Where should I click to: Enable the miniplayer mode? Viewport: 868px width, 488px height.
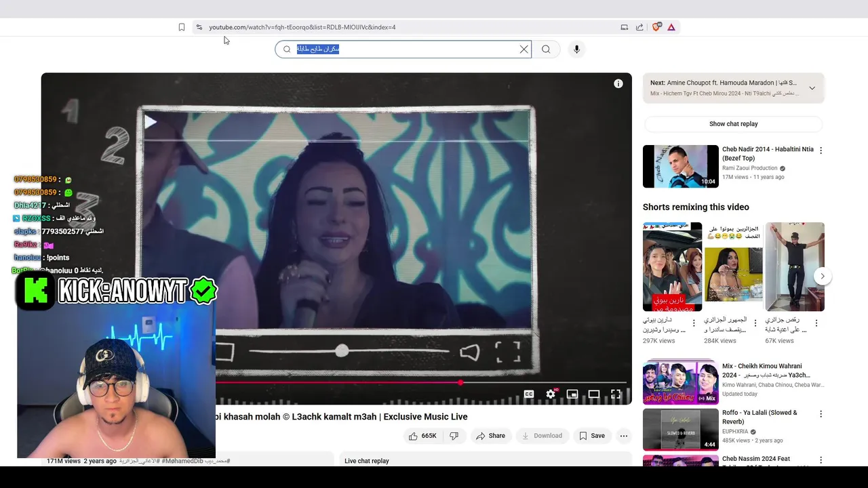tap(572, 394)
